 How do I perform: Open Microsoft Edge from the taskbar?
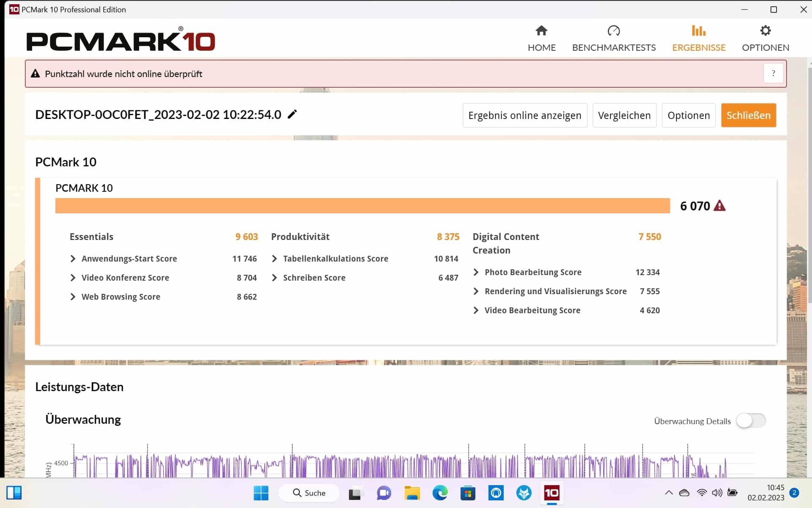[440, 493]
